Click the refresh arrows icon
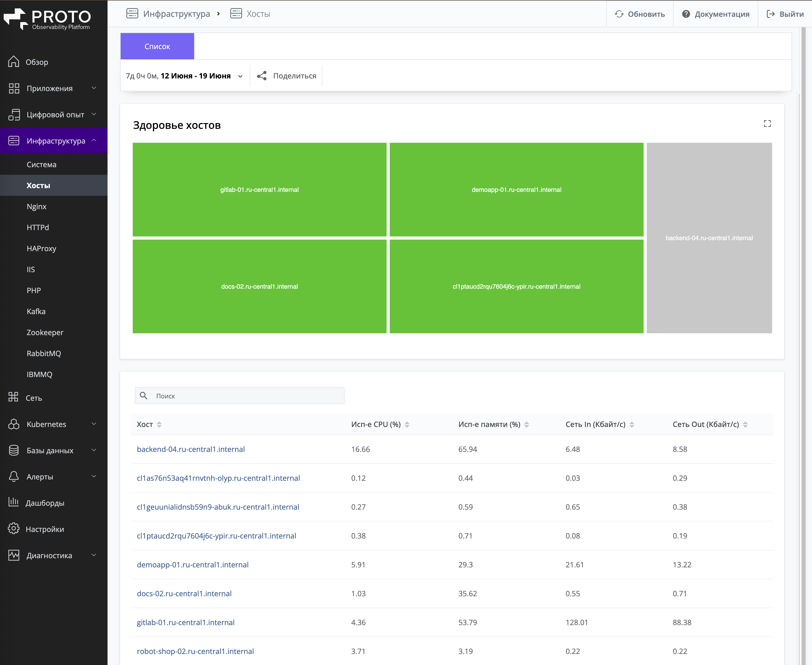Image resolution: width=812 pixels, height=665 pixels. click(x=619, y=14)
